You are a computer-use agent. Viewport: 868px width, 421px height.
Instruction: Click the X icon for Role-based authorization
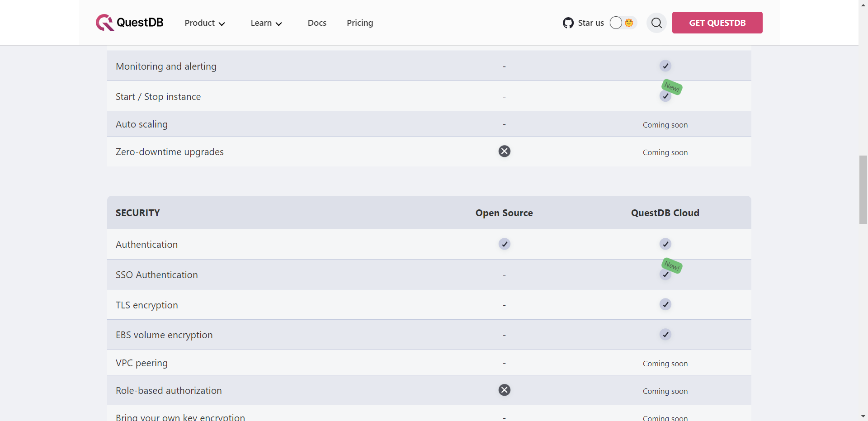504,390
